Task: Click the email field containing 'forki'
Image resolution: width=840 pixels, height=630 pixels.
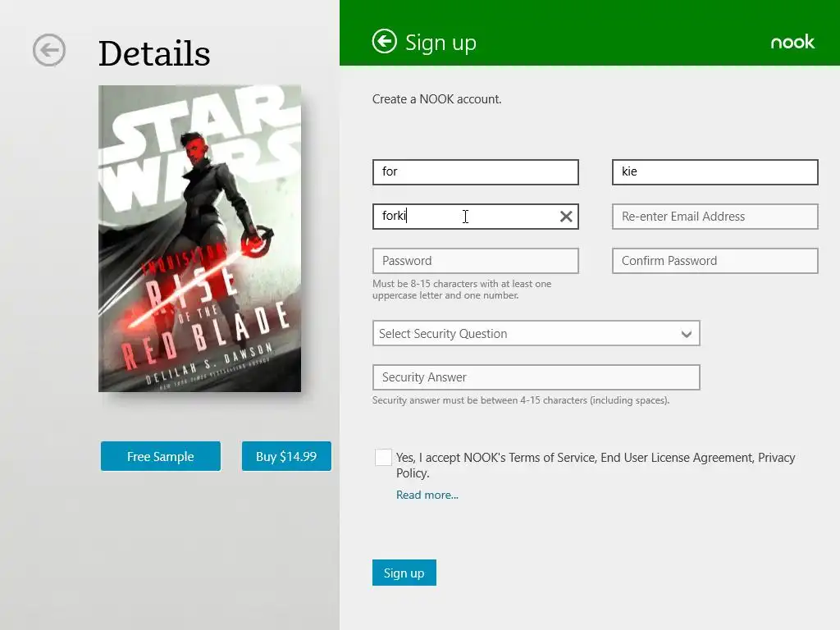Action: tap(475, 217)
